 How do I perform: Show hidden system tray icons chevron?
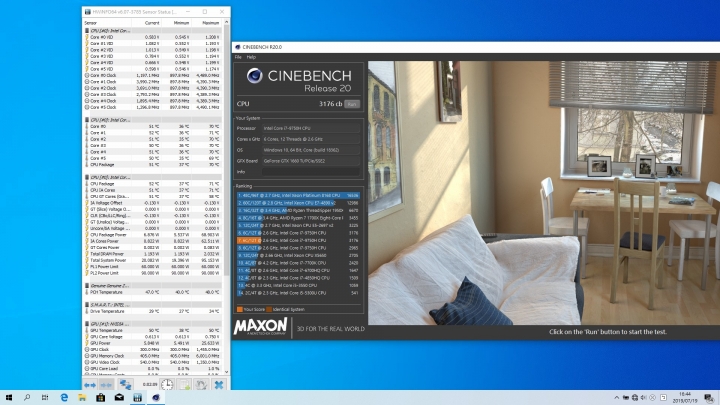pyautogui.click(x=616, y=398)
